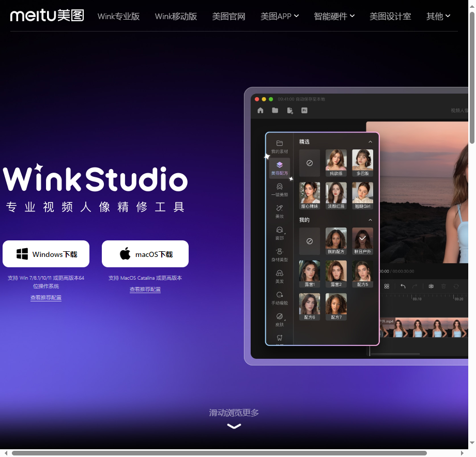Screen dimensions: 476x457
Task: Expand the 智能硬件 dropdown menu
Action: point(334,16)
